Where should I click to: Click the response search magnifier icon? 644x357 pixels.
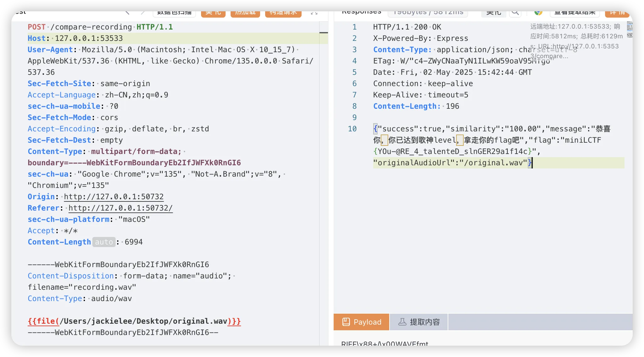(x=515, y=13)
